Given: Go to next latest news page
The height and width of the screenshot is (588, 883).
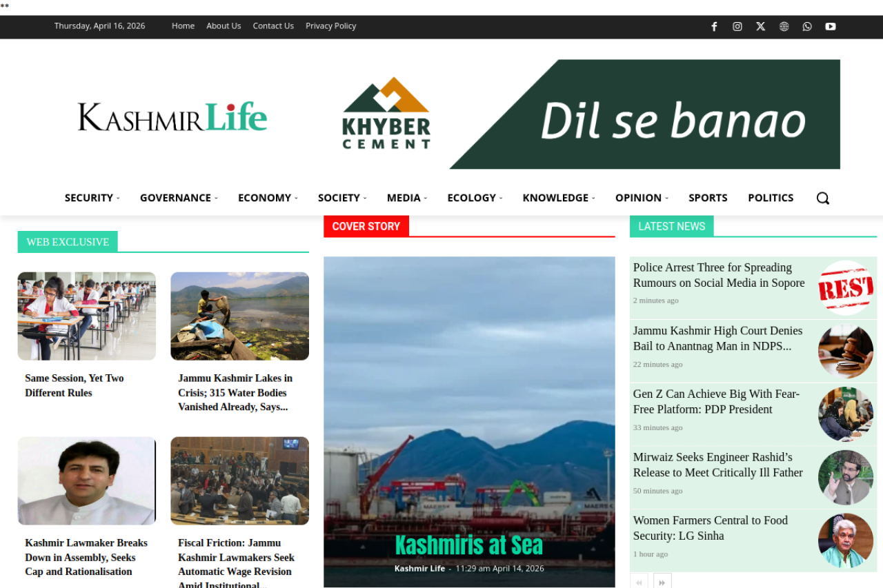Looking at the screenshot, I should click(x=662, y=581).
